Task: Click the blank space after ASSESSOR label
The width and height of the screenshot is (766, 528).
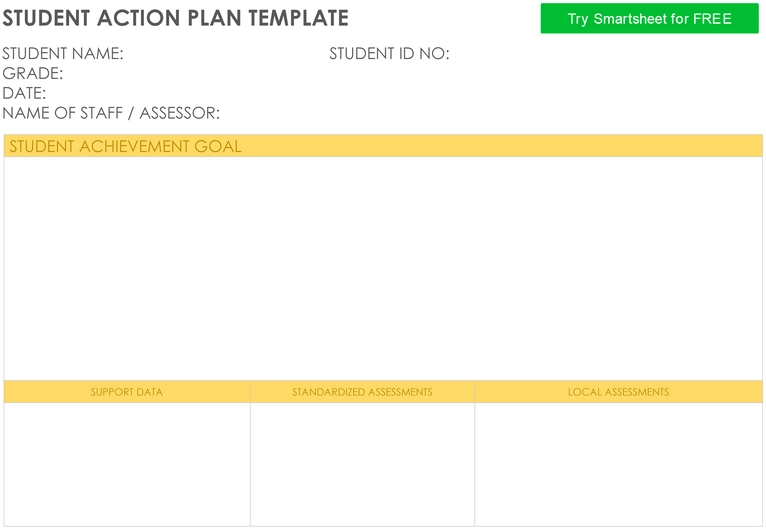Action: [x=491, y=113]
